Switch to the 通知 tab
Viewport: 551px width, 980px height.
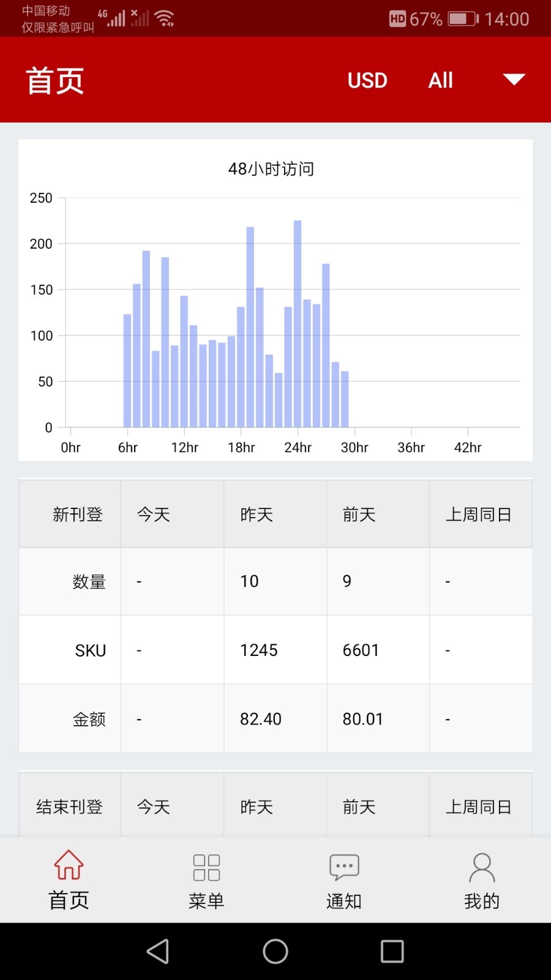click(x=344, y=901)
